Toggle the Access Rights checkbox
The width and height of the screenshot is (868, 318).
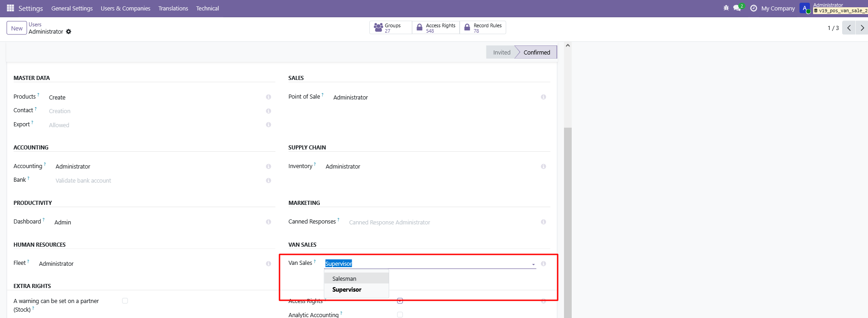(400, 301)
